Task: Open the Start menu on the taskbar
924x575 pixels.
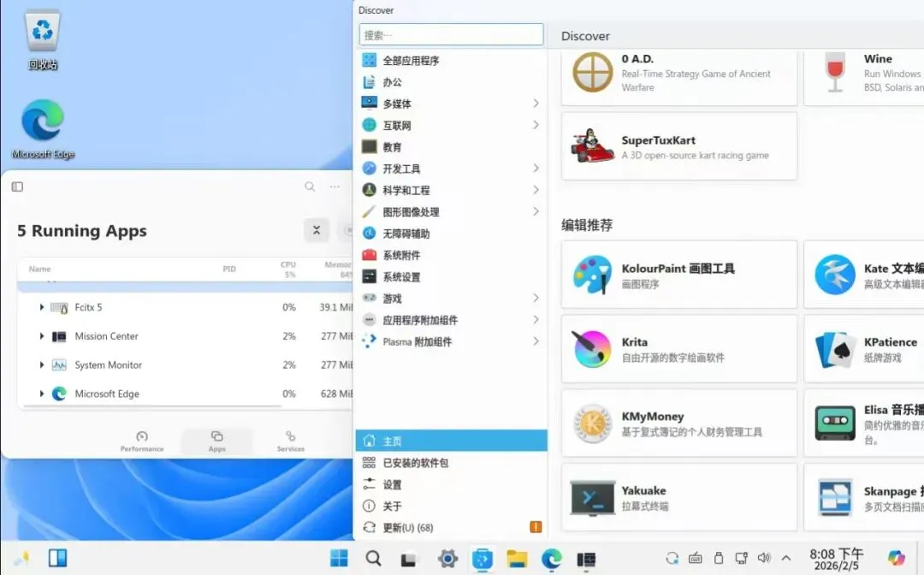Action: coord(339,558)
